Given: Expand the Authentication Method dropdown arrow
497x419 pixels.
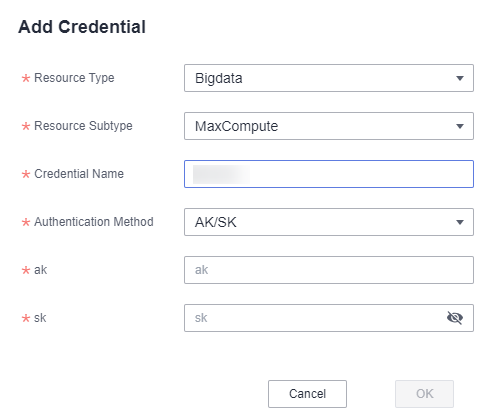Looking at the screenshot, I should [460, 222].
